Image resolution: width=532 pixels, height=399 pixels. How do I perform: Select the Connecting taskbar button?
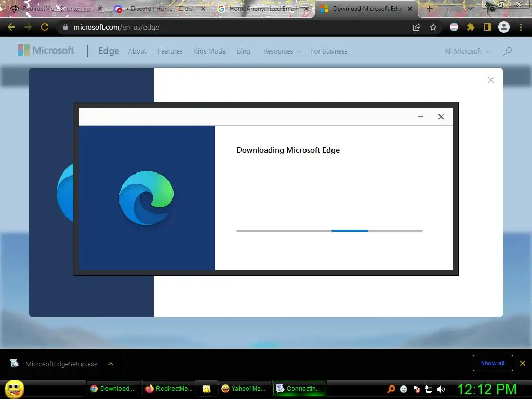pyautogui.click(x=299, y=389)
